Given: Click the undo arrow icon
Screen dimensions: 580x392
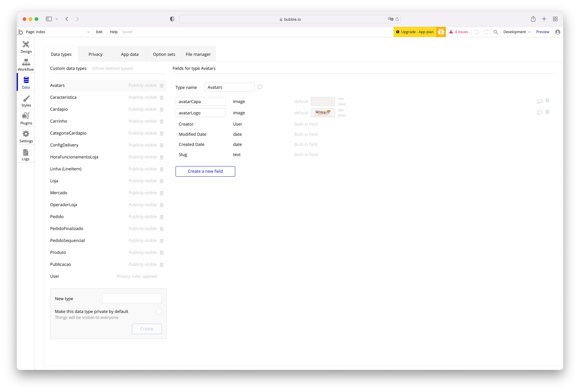Looking at the screenshot, I should tap(476, 32).
